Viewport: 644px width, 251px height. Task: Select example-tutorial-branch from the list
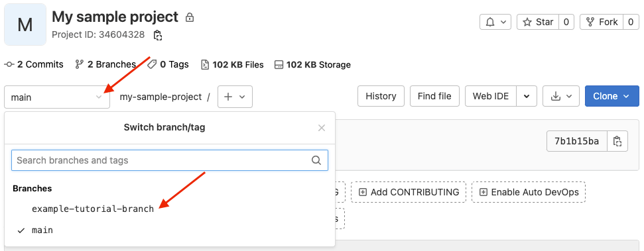(x=93, y=209)
